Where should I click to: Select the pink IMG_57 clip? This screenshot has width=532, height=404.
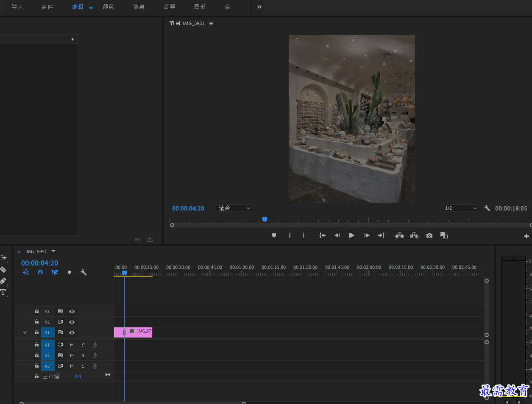point(133,332)
